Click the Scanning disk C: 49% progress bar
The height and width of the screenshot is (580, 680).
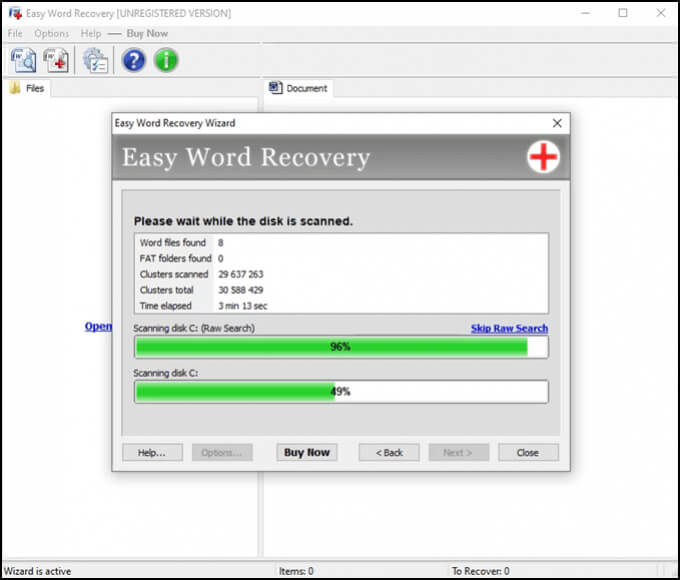pyautogui.click(x=341, y=391)
